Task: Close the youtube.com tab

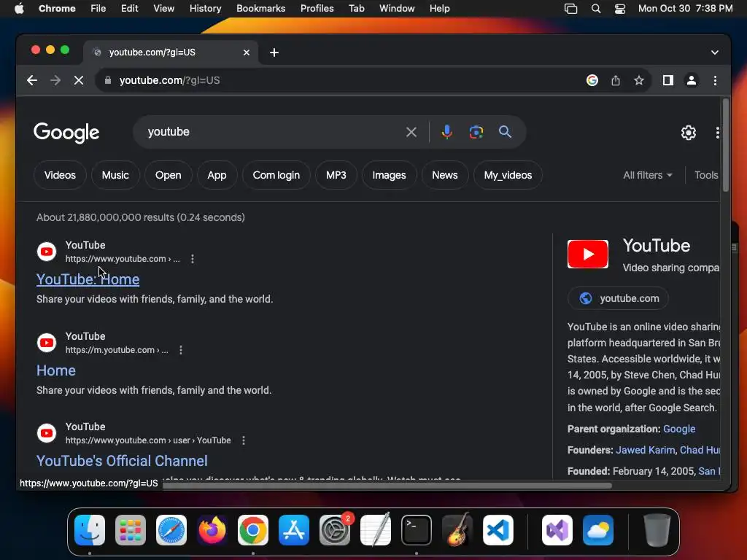Action: [x=247, y=52]
